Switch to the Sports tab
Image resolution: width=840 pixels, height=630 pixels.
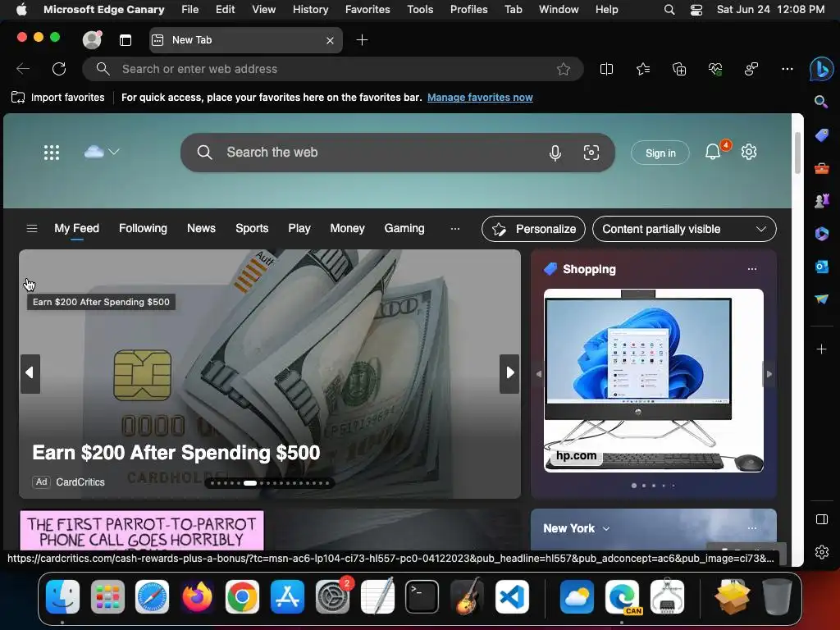click(x=252, y=229)
